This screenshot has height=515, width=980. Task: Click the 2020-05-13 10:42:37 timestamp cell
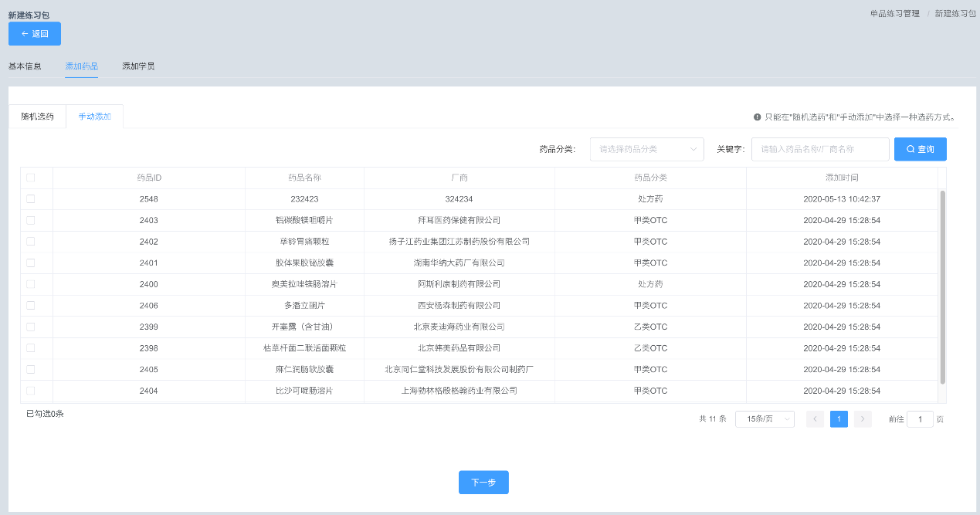click(x=842, y=199)
